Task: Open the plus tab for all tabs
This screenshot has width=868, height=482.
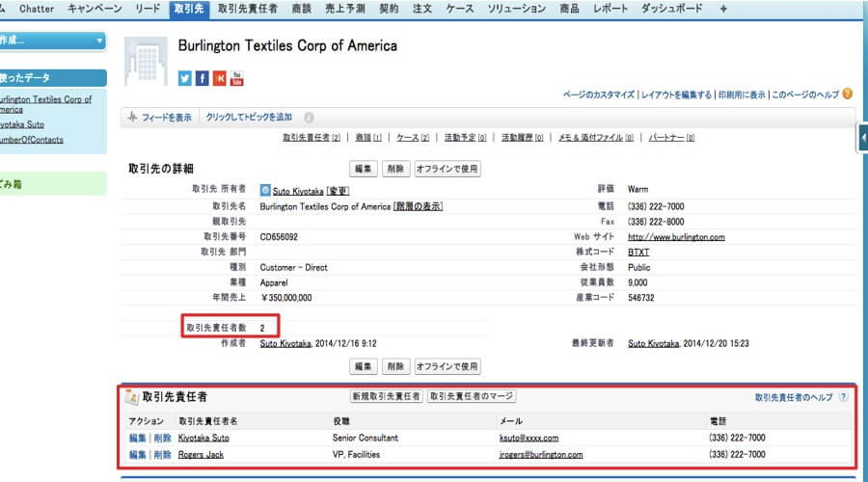Action: coord(724,9)
